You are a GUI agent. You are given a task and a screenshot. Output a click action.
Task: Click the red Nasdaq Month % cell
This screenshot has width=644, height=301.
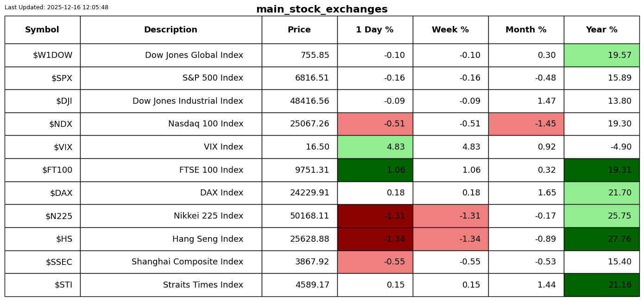pos(526,124)
